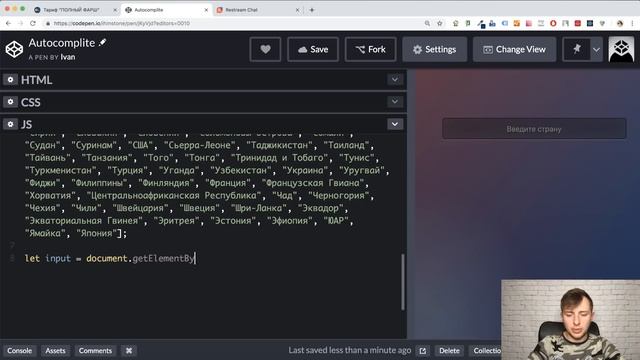Delete this pen

[449, 351]
